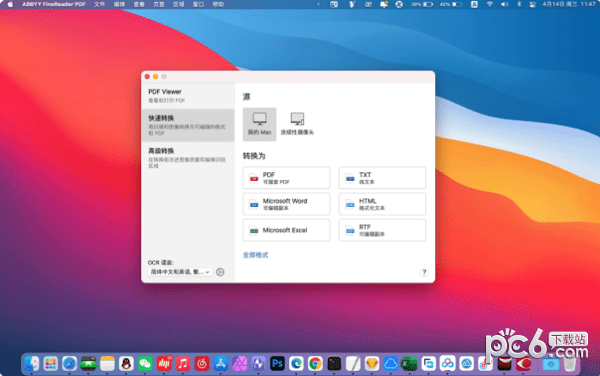Convert to searchable PDF format
Screen dimensions: 600x376
[286, 178]
